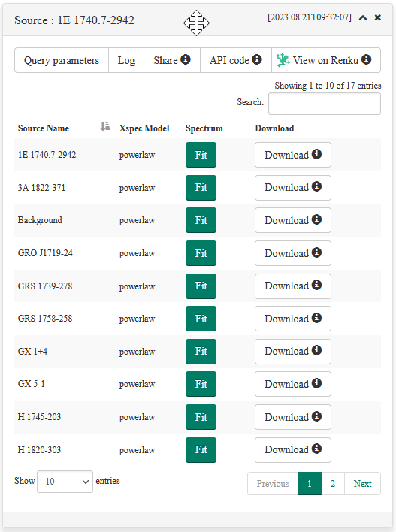
Task: Click the Download column header
Action: pyautogui.click(x=274, y=128)
